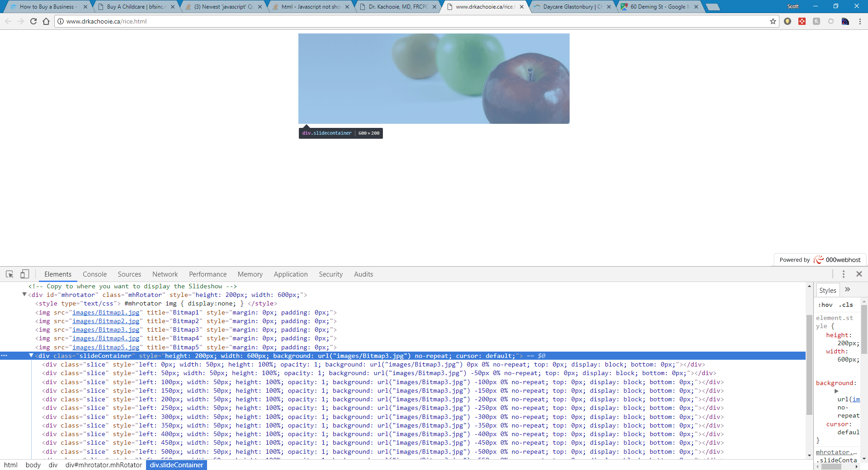Select div.slideContainer in the breadcrumb bar

click(x=176, y=465)
